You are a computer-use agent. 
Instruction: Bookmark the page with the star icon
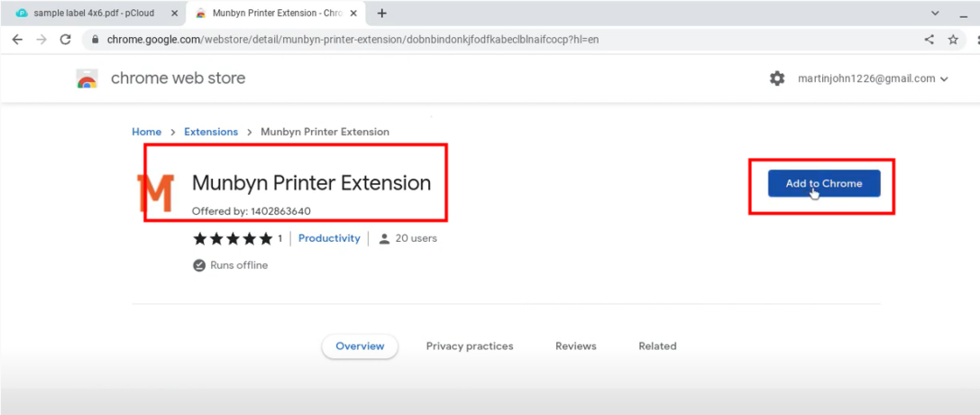953,40
